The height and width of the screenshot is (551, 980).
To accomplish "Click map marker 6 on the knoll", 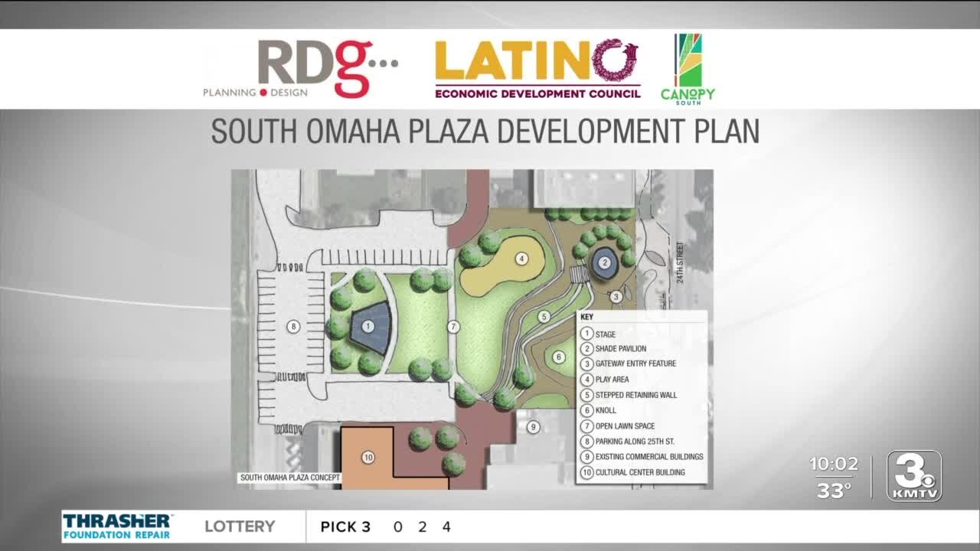I will 559,357.
